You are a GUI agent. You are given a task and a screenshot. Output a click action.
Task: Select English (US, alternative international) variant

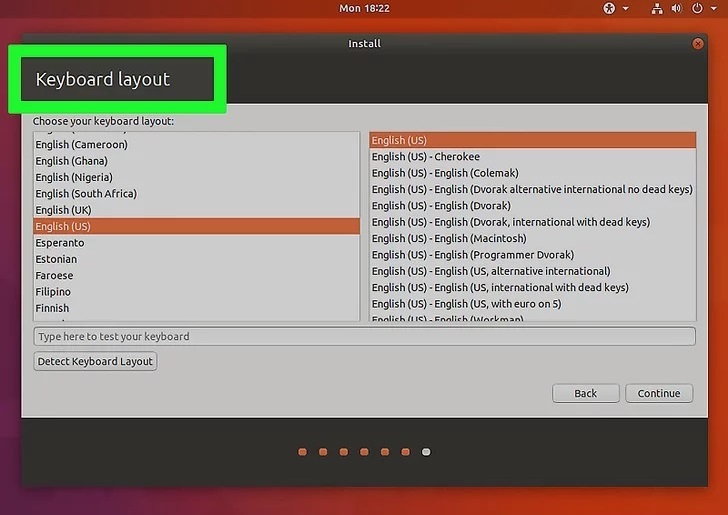point(533,271)
